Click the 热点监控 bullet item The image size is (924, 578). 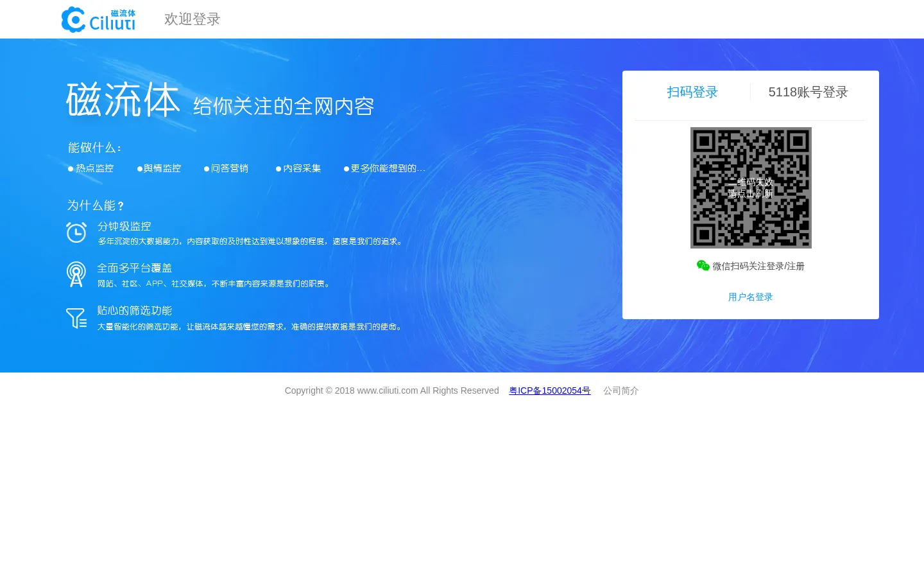91,168
